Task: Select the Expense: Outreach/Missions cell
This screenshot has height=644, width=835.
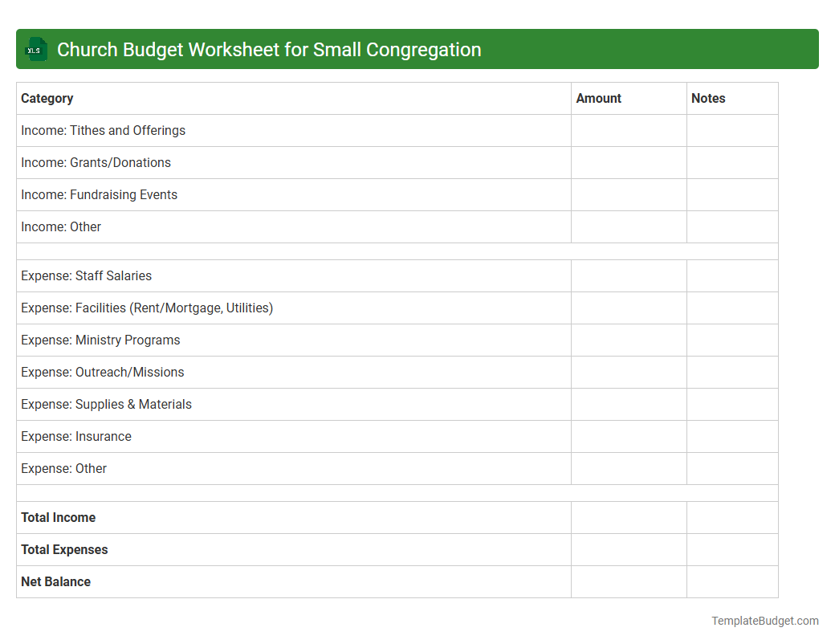Action: tap(103, 372)
